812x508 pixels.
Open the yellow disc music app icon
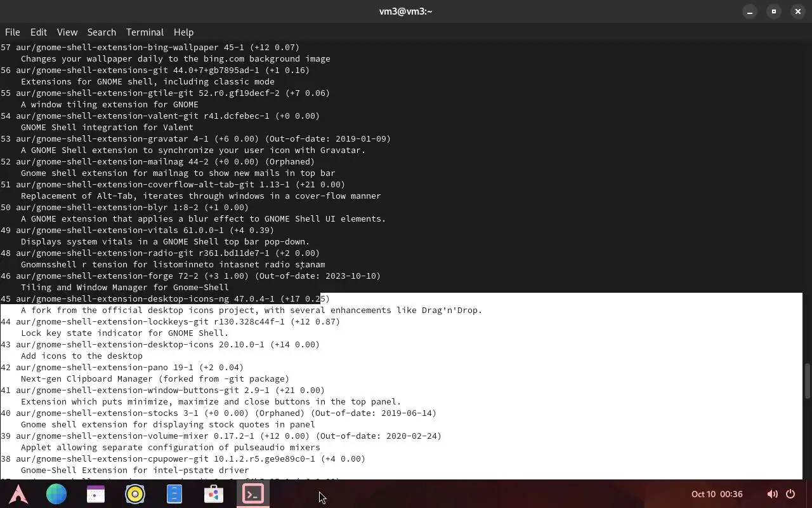135,494
